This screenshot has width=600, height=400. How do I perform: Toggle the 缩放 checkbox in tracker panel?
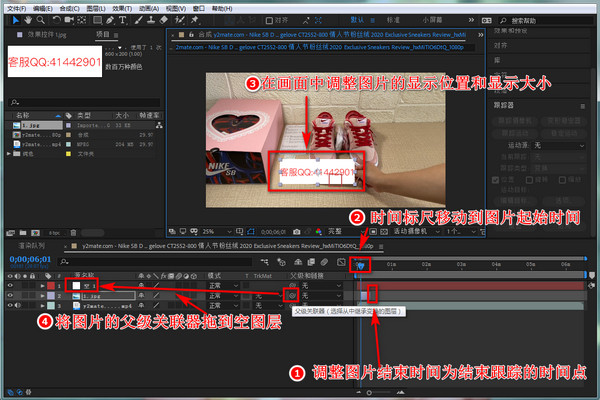(x=562, y=180)
